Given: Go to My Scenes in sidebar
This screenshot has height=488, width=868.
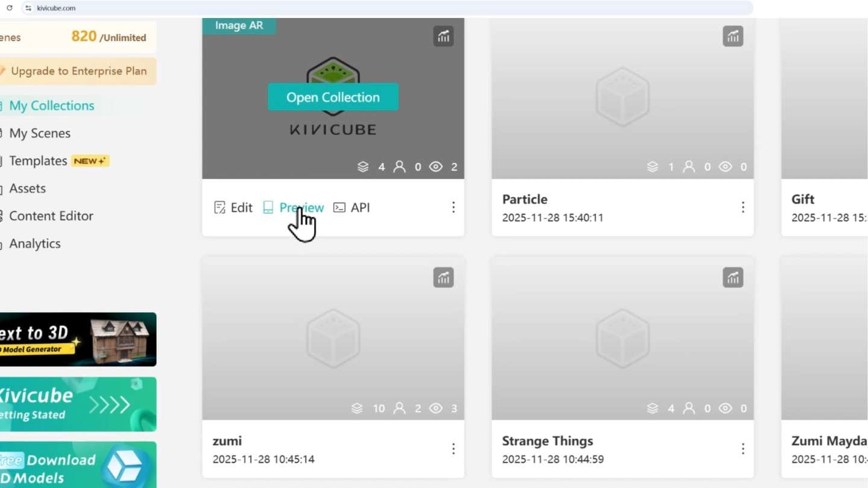Looking at the screenshot, I should click(40, 133).
